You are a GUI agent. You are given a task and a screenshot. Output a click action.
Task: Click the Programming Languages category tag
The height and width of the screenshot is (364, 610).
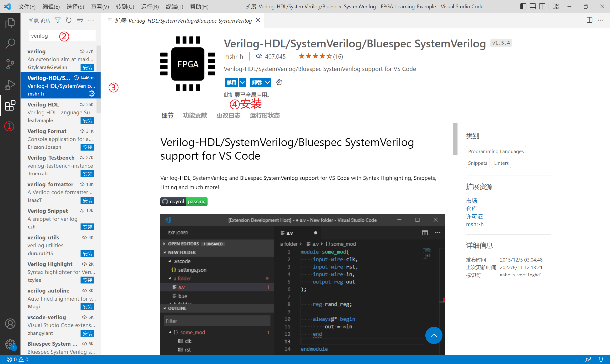click(496, 151)
